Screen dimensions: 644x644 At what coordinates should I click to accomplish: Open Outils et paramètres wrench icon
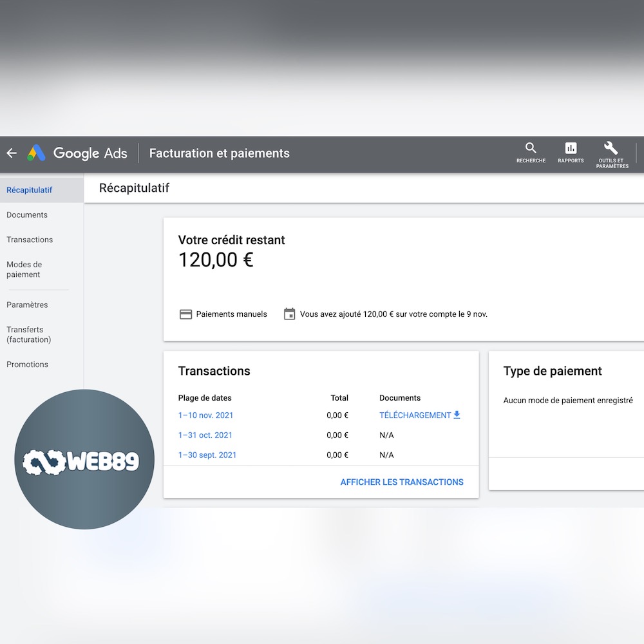tap(611, 148)
